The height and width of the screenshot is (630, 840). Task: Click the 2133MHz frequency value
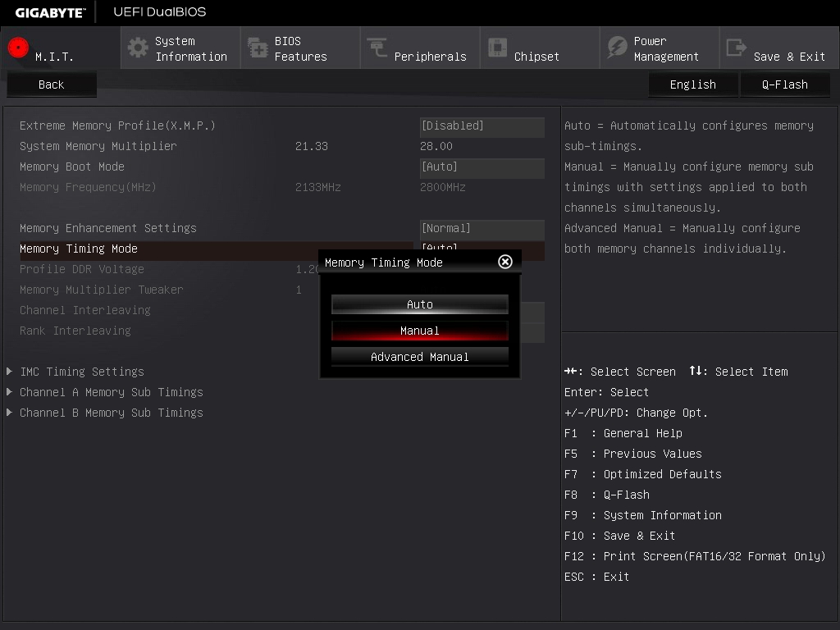click(x=317, y=188)
